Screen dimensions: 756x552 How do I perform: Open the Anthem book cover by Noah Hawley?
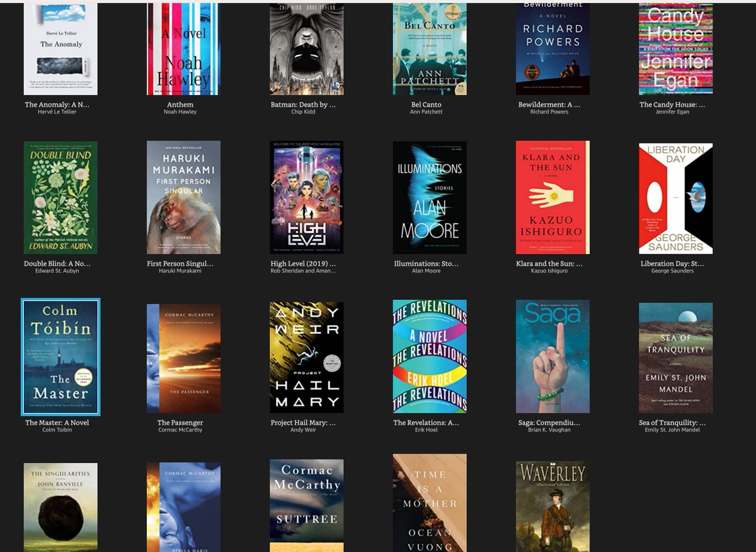click(183, 49)
